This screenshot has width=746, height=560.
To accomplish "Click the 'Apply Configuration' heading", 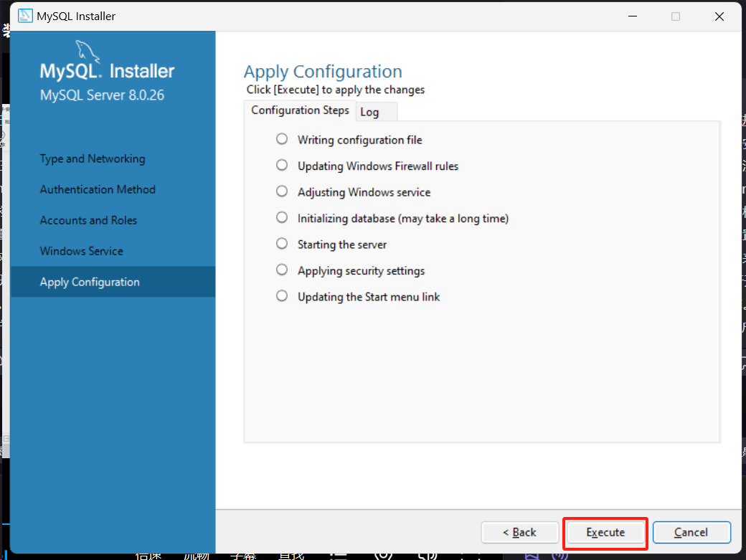I will [x=323, y=72].
